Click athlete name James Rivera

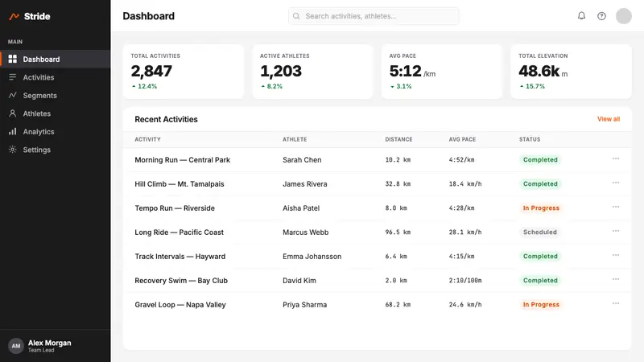pyautogui.click(x=305, y=184)
